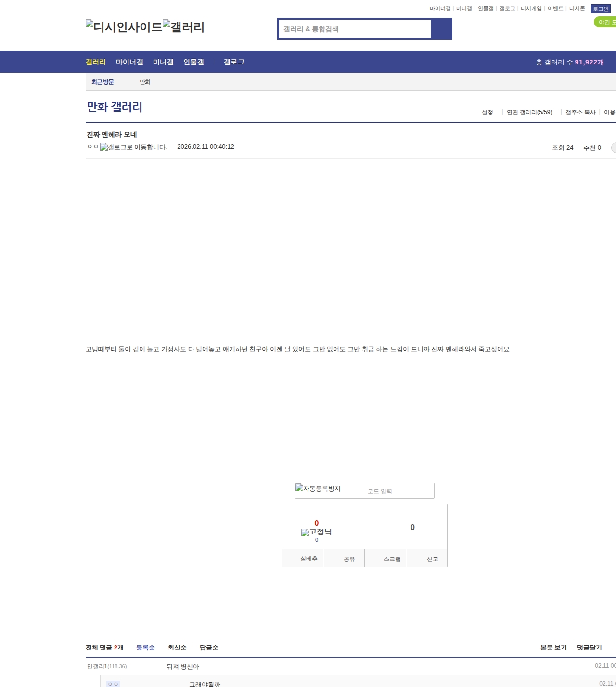Open 마이너갤 top utility link
The width and height of the screenshot is (616, 687).
click(x=440, y=9)
